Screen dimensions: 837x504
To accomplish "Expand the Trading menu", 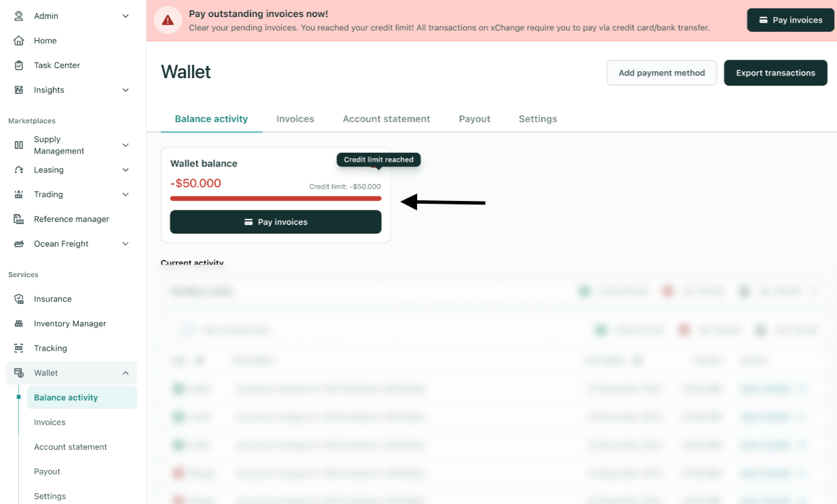I will pos(125,194).
